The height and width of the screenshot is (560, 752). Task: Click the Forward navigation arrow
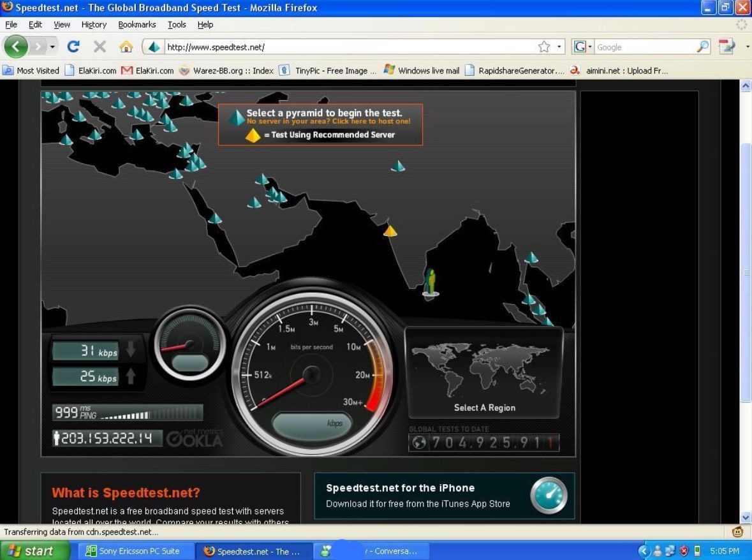(38, 47)
